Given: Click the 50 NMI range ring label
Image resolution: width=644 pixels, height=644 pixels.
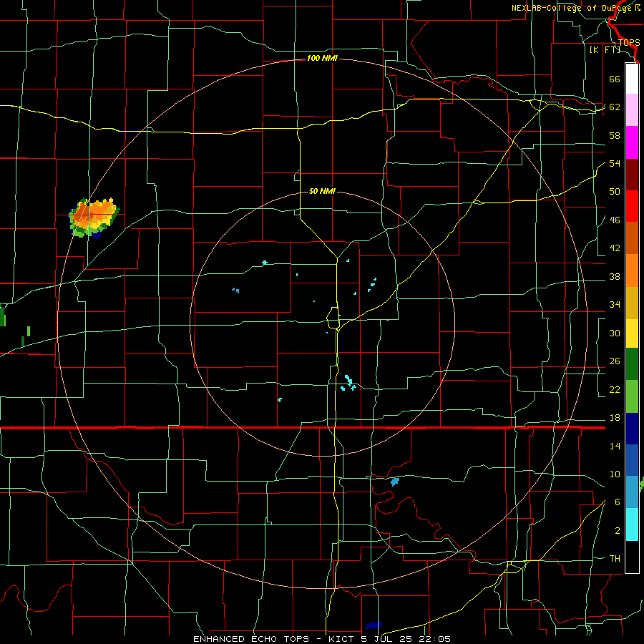Looking at the screenshot, I should (322, 191).
